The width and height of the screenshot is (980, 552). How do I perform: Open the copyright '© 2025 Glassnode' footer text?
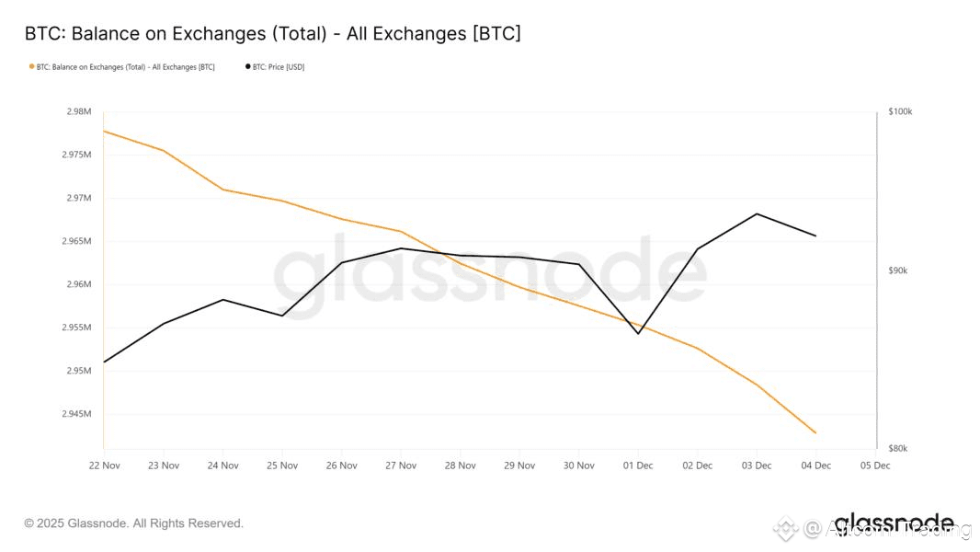pyautogui.click(x=134, y=523)
